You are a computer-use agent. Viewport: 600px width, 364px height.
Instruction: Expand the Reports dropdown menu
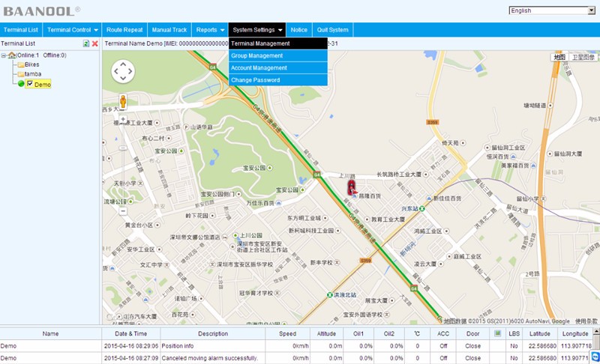[x=210, y=30]
